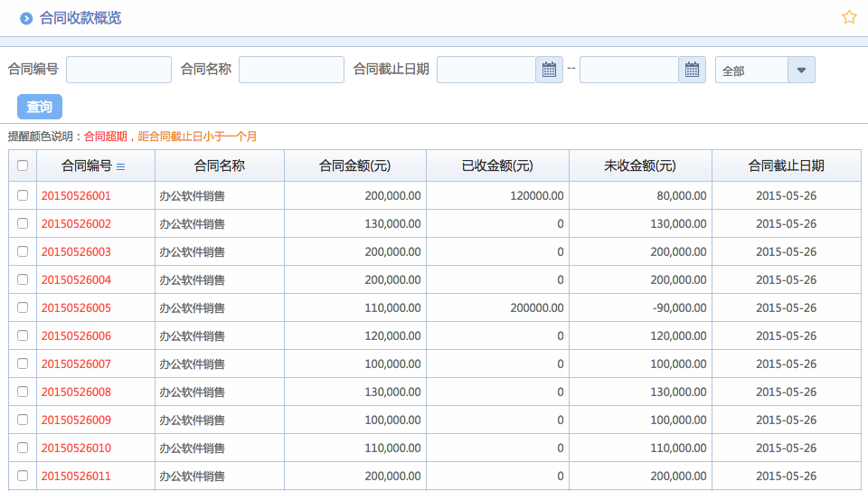Focus the 合同编号 input field

tap(118, 70)
